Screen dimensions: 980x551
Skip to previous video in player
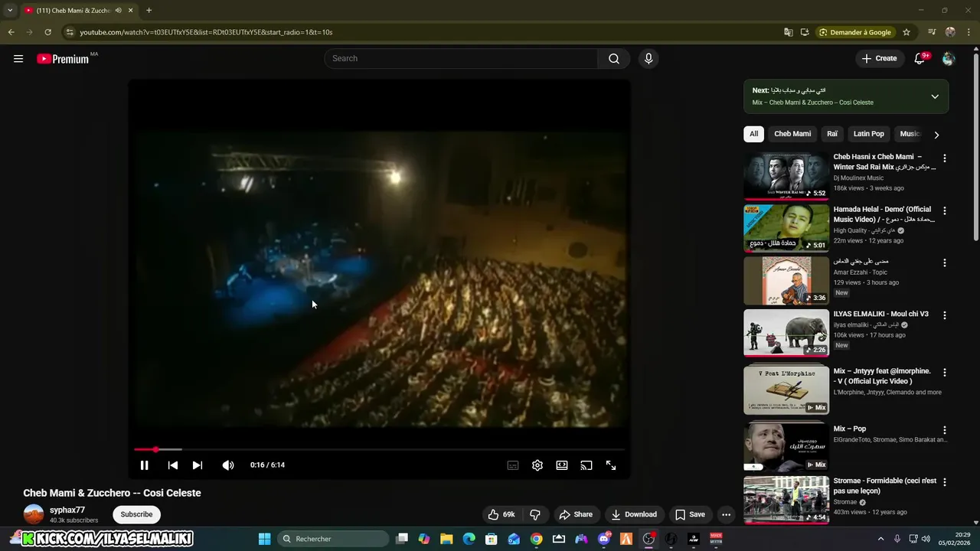coord(173,465)
